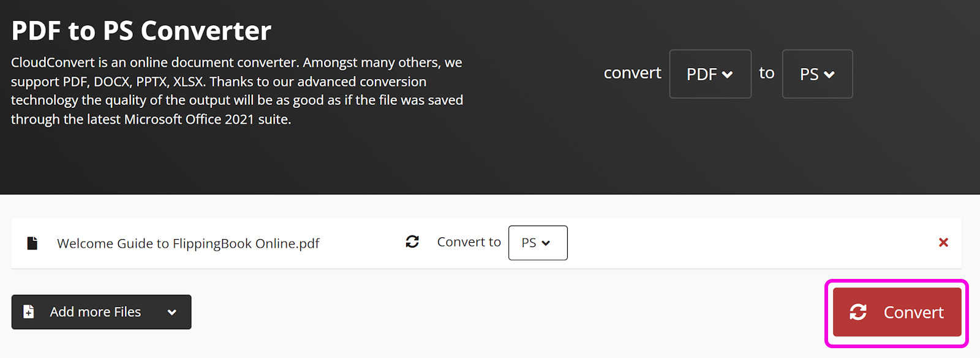Expand the Add more Files chevron arrow

click(172, 313)
